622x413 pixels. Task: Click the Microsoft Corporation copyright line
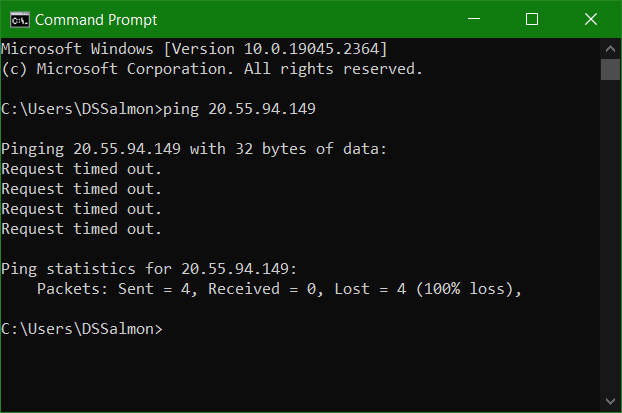click(212, 69)
